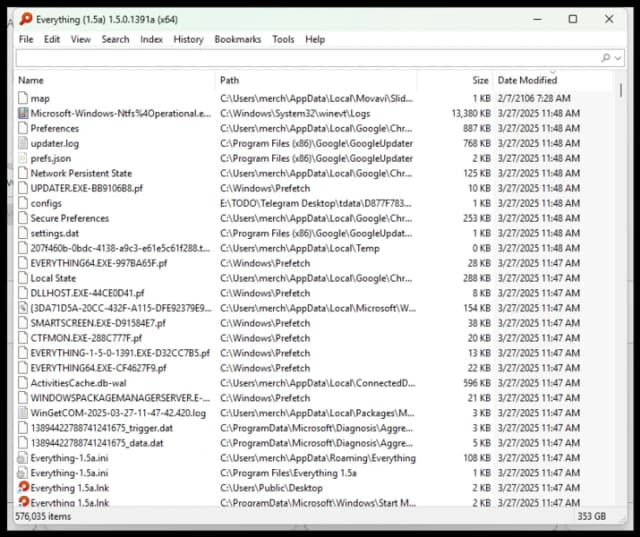Click ini icon for Everything-1.5a.ini in Roaming
Image resolution: width=640 pixels, height=537 pixels.
click(x=22, y=458)
